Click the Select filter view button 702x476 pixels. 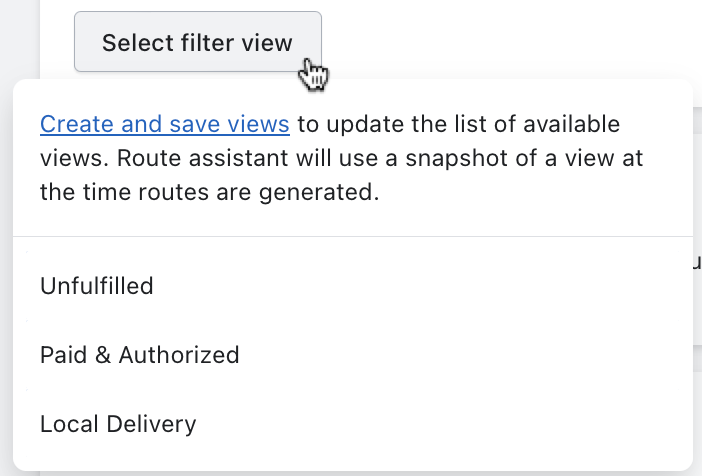tap(197, 42)
